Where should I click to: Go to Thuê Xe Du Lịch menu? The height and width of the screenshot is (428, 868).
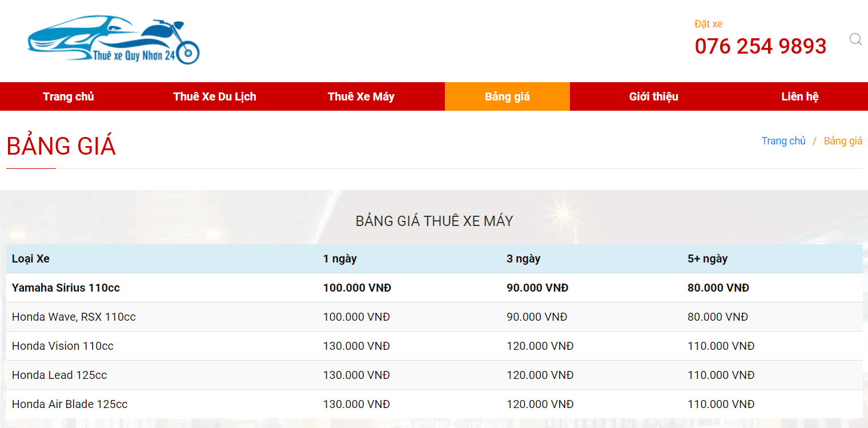click(x=215, y=96)
